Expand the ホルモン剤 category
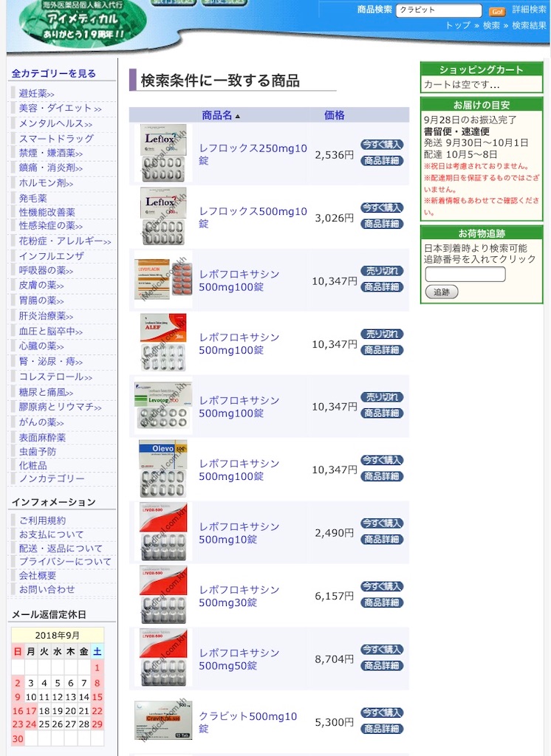Image resolution: width=551 pixels, height=756 pixels. pyautogui.click(x=46, y=183)
